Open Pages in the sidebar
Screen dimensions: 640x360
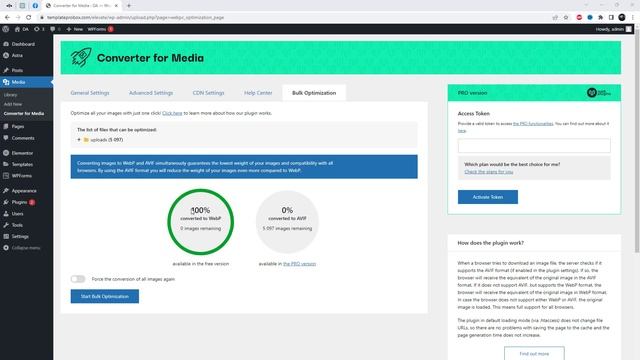[x=18, y=127]
